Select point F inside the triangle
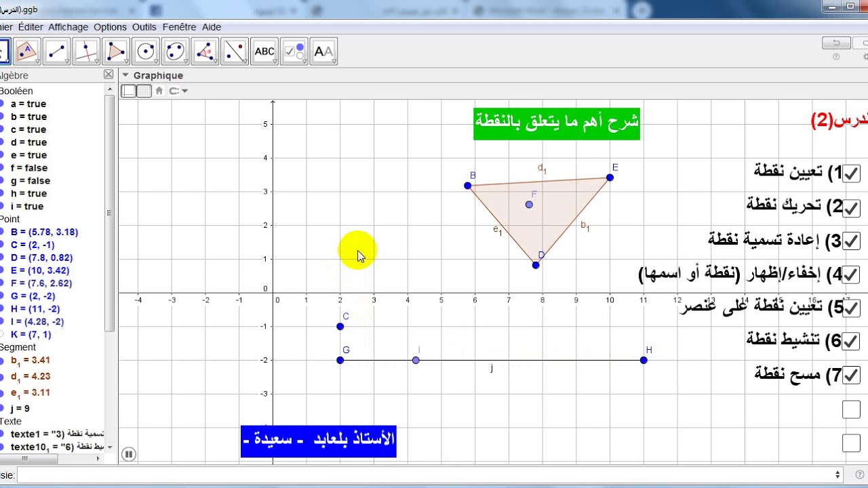Image resolution: width=868 pixels, height=488 pixels. coord(529,205)
